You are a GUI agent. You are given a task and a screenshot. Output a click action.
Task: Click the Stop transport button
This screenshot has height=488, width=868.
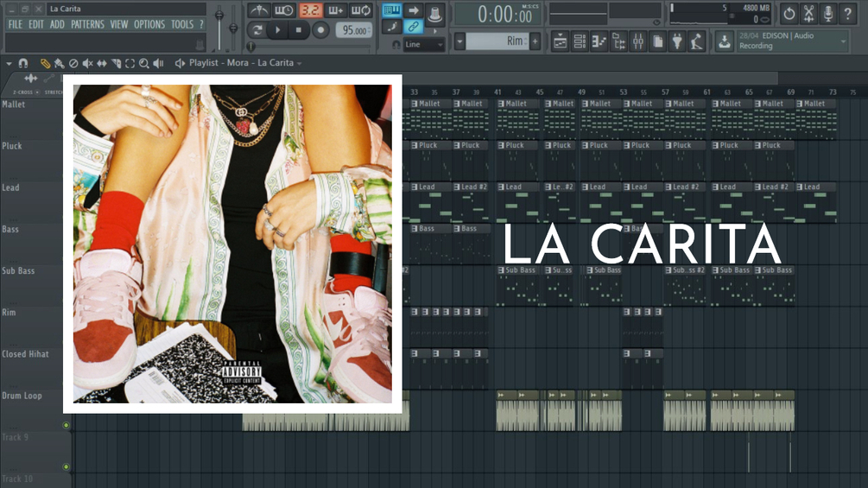(299, 30)
